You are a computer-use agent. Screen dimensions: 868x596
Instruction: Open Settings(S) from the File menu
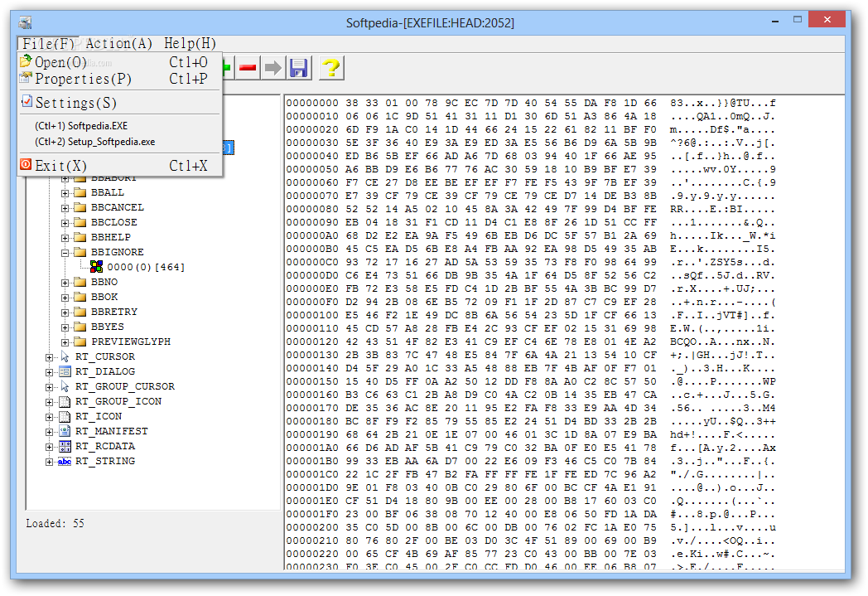tap(120, 103)
